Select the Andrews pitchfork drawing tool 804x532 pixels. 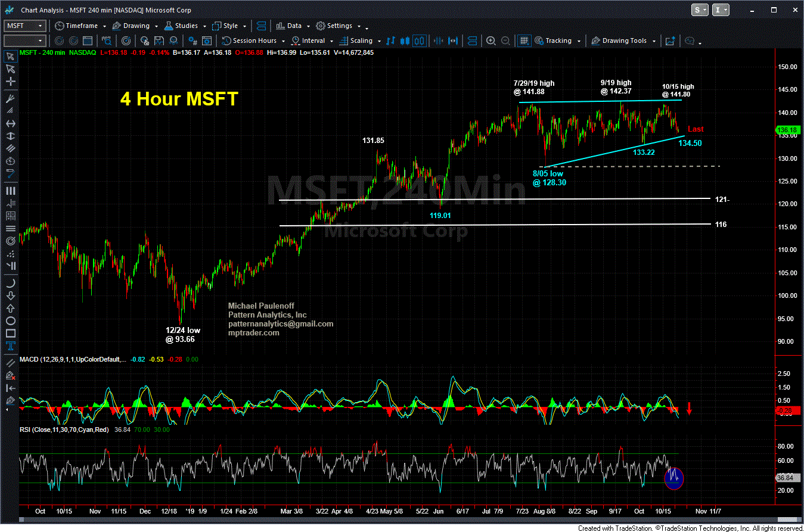click(10, 98)
